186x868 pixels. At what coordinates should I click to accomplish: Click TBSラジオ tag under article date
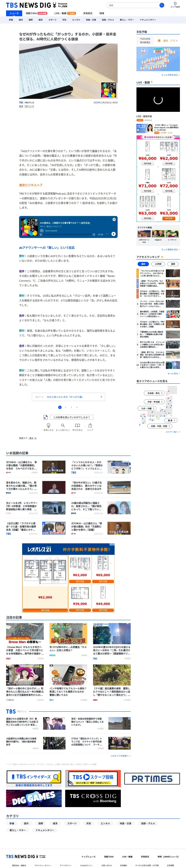pos(29,106)
